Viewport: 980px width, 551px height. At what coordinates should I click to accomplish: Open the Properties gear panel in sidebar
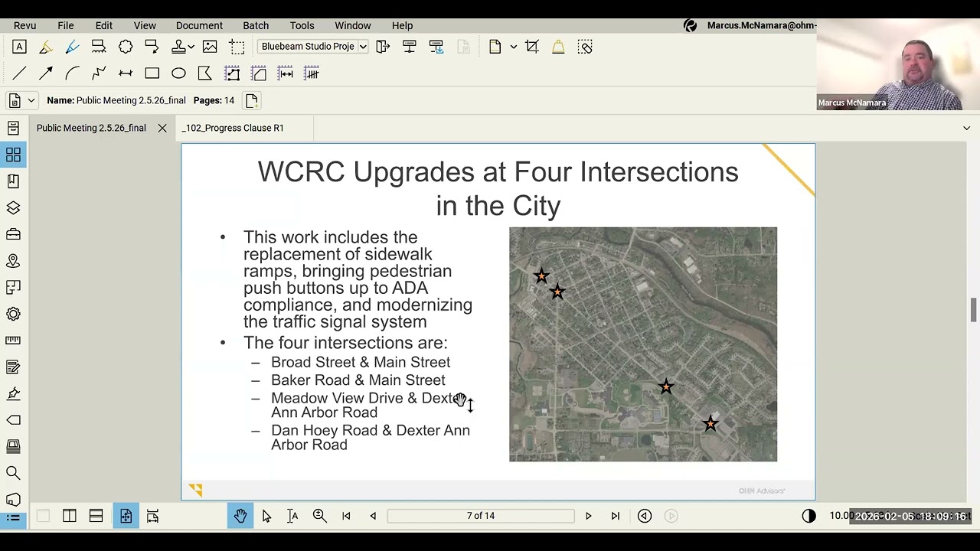(x=13, y=314)
